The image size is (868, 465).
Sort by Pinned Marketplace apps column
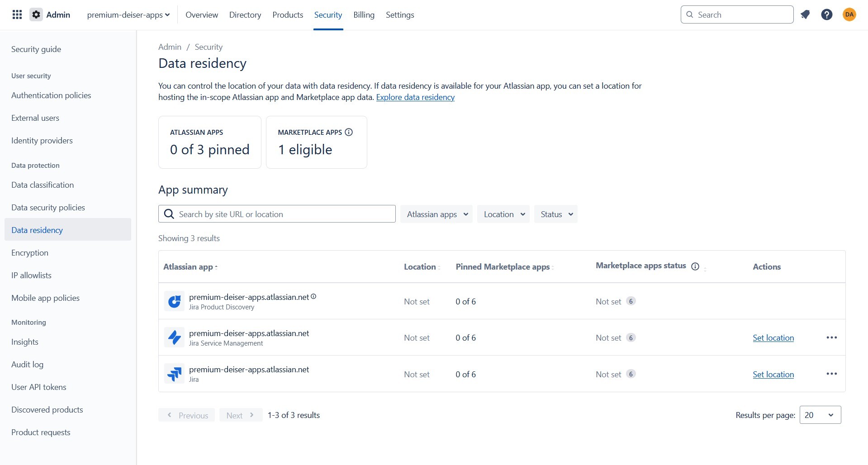point(553,267)
